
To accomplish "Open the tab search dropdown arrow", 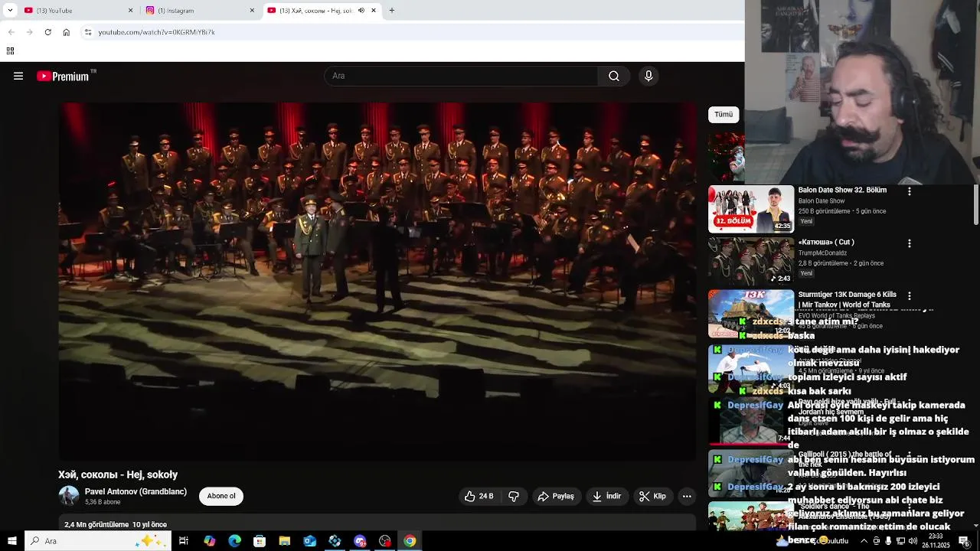I will click(10, 11).
